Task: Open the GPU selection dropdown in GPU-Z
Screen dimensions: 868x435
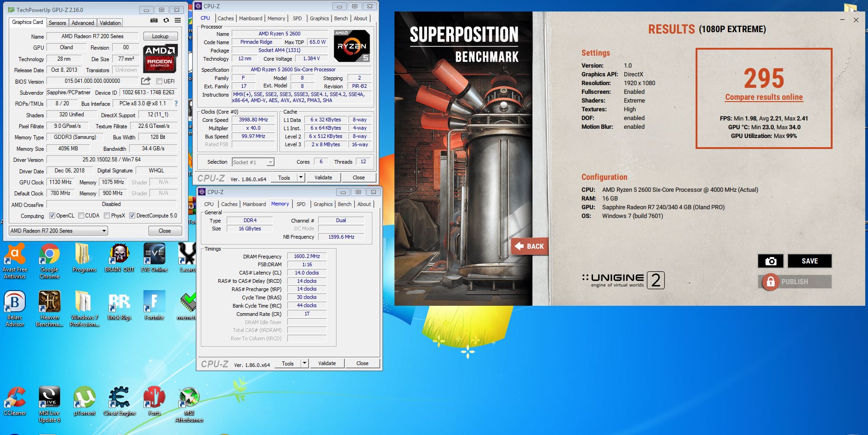Action: 58,231
